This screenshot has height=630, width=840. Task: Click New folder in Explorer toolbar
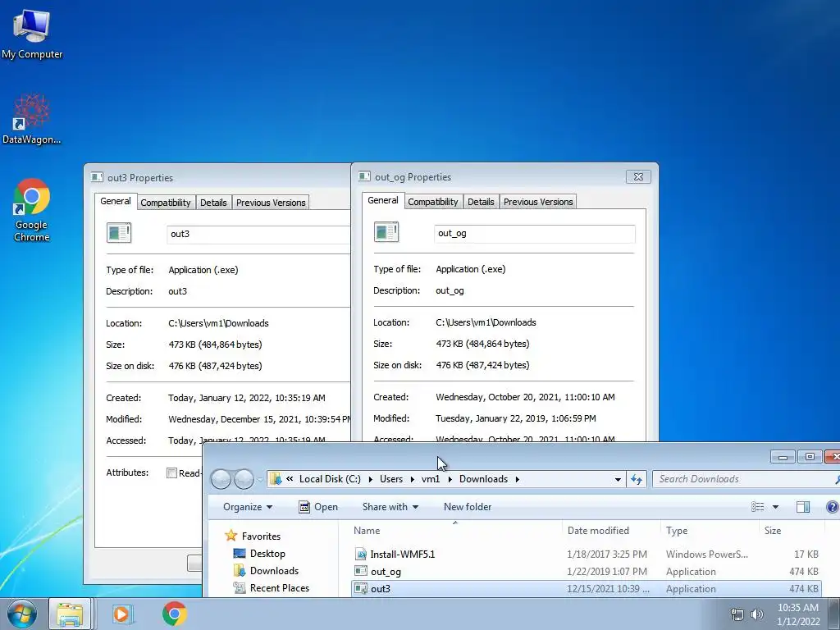pyautogui.click(x=467, y=507)
